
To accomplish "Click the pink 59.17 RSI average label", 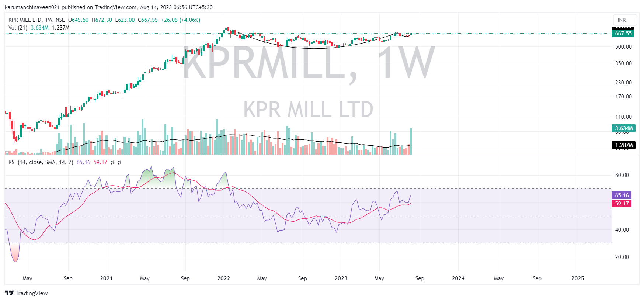I will tap(622, 204).
